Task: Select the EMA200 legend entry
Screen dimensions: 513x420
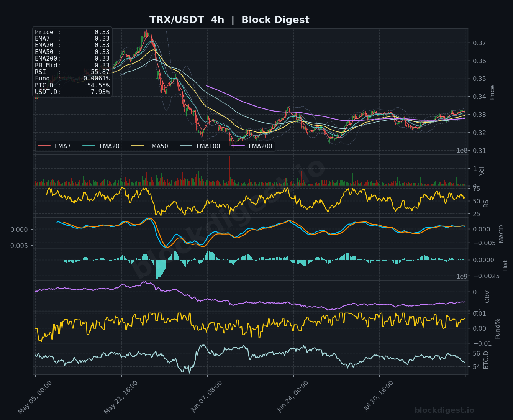Action: pos(252,146)
